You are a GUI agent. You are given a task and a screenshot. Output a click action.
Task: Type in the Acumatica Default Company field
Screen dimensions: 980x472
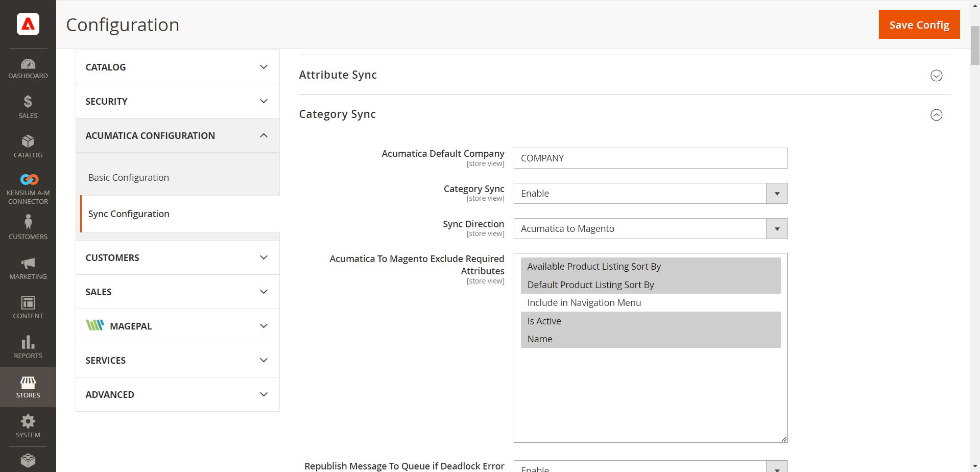[x=650, y=158]
